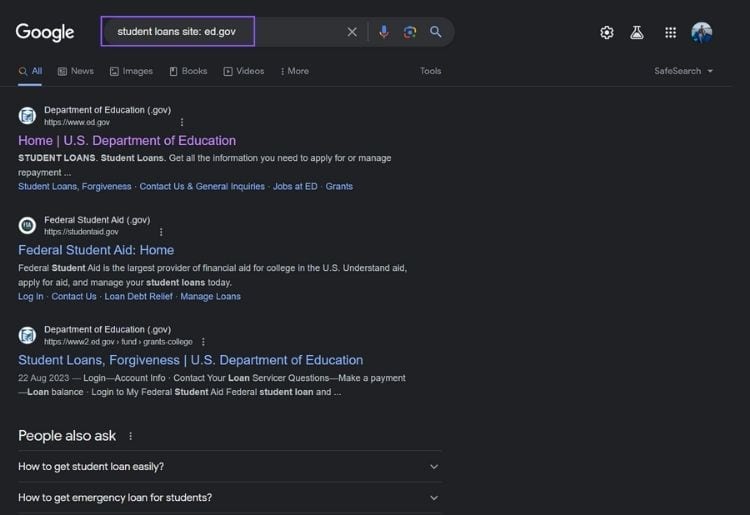Open options menu for www.ed.gov result

tap(182, 122)
